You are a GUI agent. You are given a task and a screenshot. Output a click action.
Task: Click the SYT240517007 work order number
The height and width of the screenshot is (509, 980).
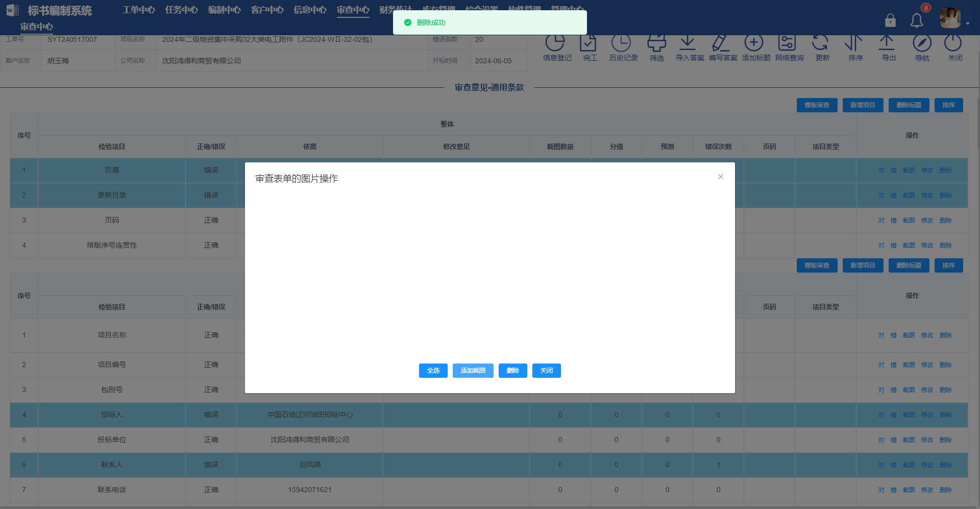tap(72, 39)
